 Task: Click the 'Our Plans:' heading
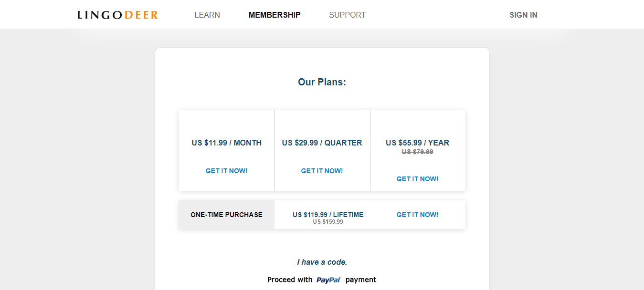point(322,82)
